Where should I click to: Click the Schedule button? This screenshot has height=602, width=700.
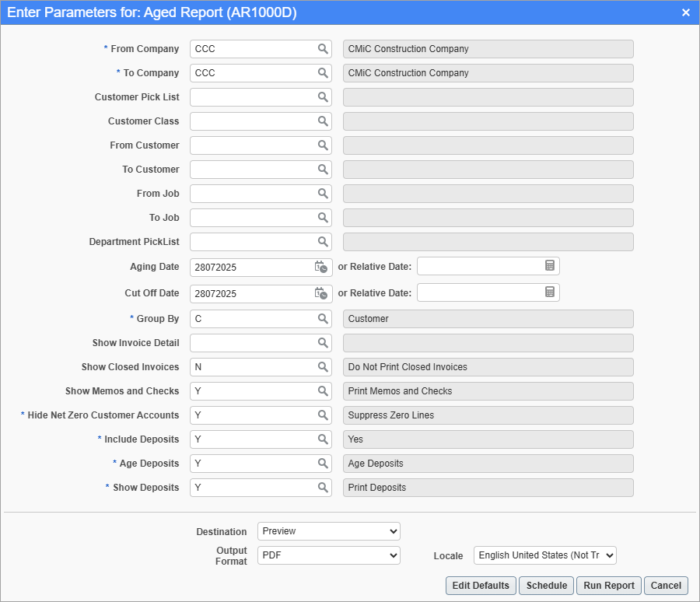[x=546, y=586]
